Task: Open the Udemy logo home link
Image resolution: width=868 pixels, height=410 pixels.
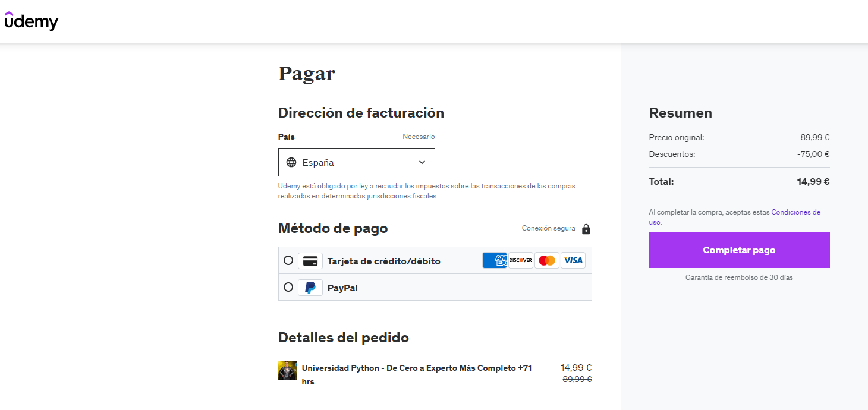Action: click(32, 21)
